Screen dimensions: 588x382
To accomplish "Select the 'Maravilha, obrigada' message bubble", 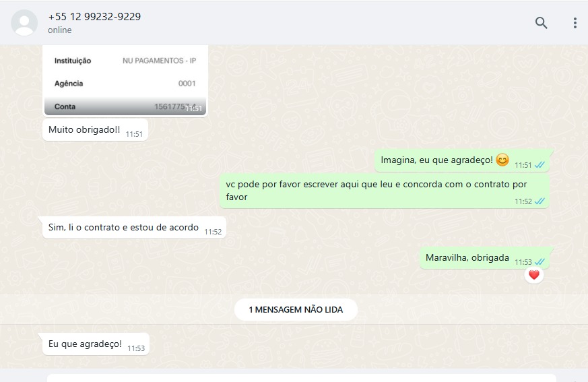I will [x=484, y=258].
